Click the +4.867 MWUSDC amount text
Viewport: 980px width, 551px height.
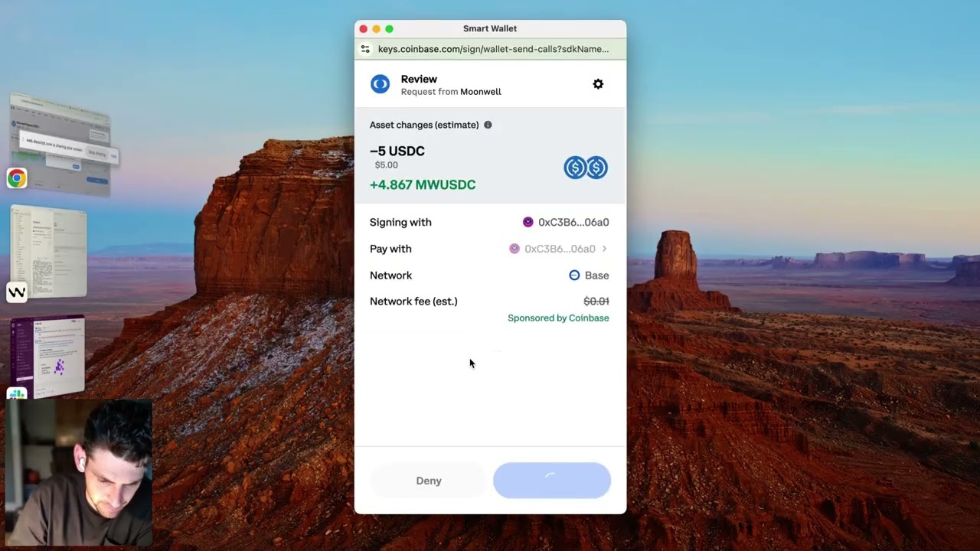pyautogui.click(x=423, y=184)
